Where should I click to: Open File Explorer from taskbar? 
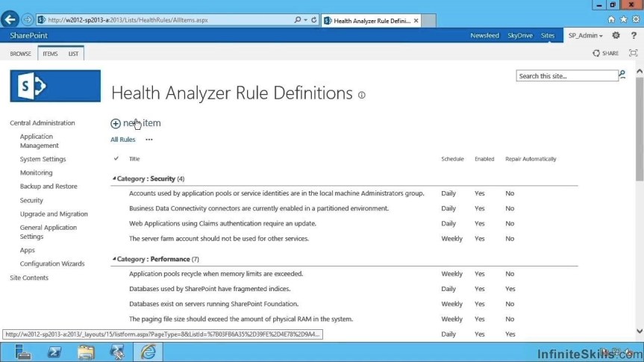pos(86,352)
